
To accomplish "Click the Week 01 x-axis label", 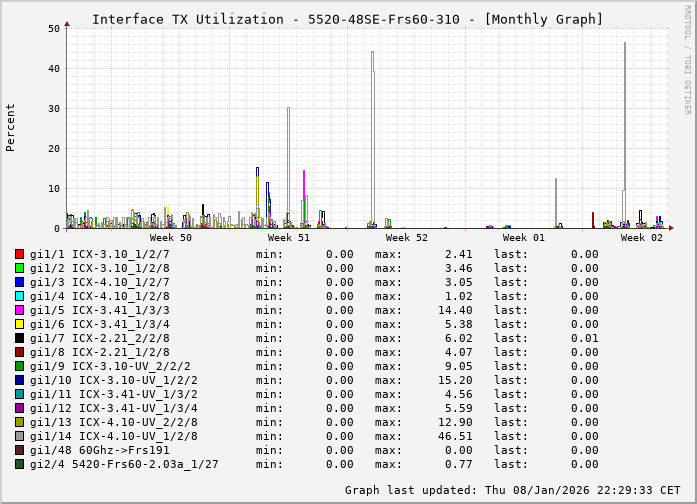I will 524,238.
